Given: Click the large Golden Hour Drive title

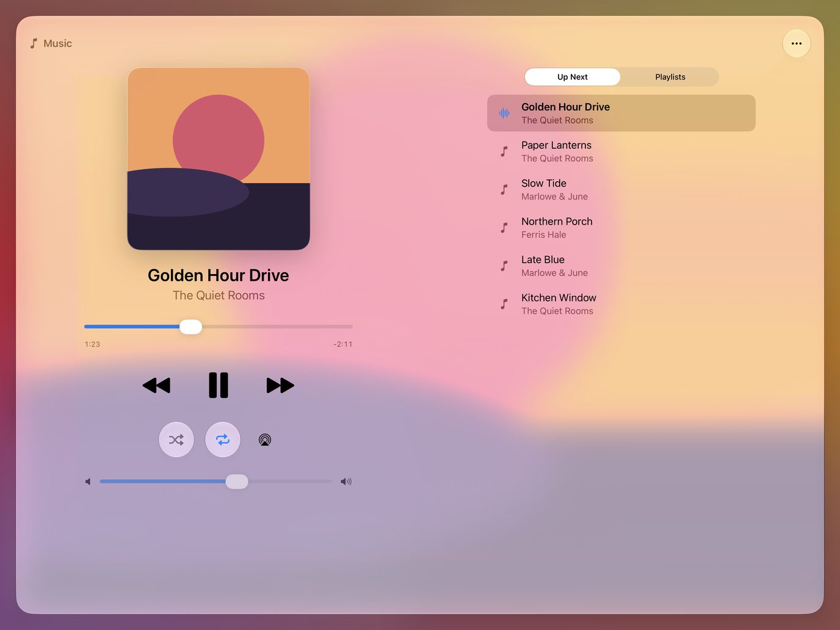Looking at the screenshot, I should click(219, 275).
